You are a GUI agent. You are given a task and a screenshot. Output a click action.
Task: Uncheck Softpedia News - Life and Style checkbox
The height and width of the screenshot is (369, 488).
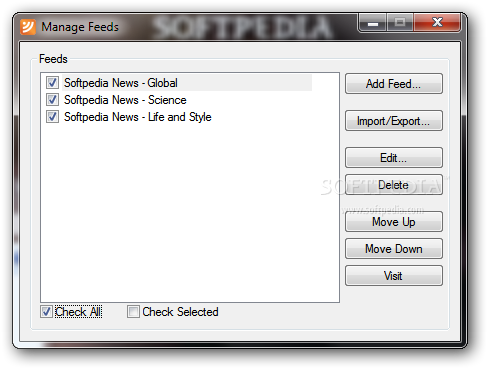52,117
